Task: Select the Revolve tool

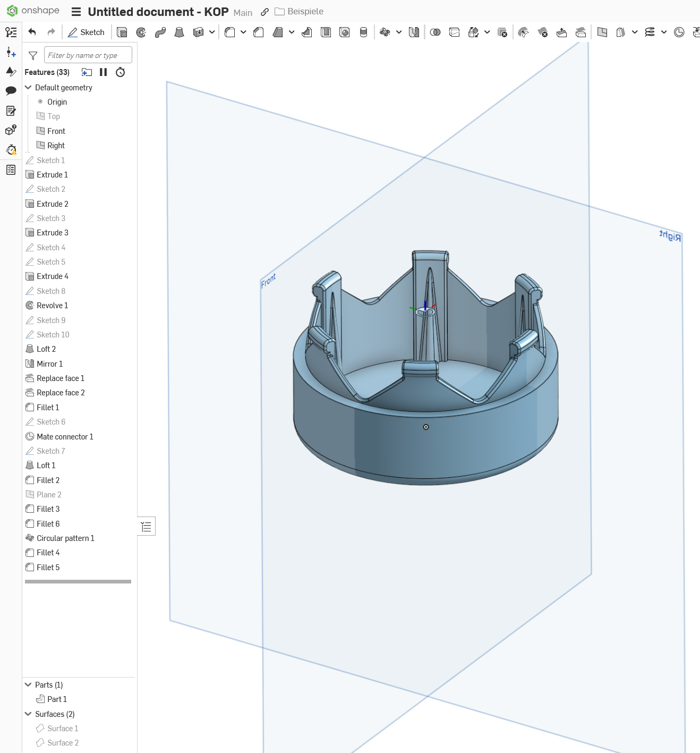Action: tap(141, 32)
